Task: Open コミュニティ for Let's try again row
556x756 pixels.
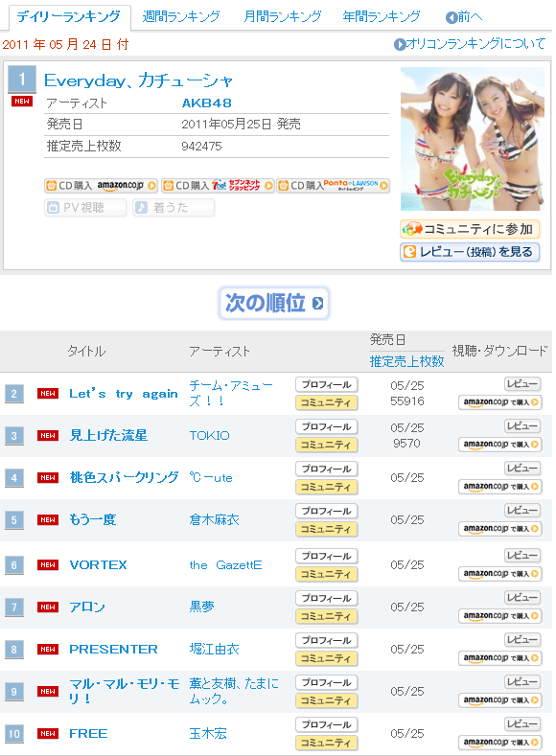Action: tap(327, 402)
